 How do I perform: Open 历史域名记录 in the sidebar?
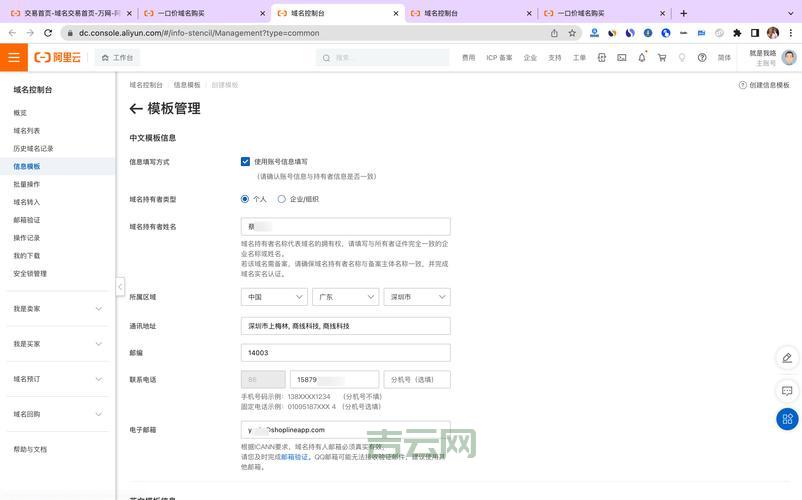pyautogui.click(x=33, y=149)
